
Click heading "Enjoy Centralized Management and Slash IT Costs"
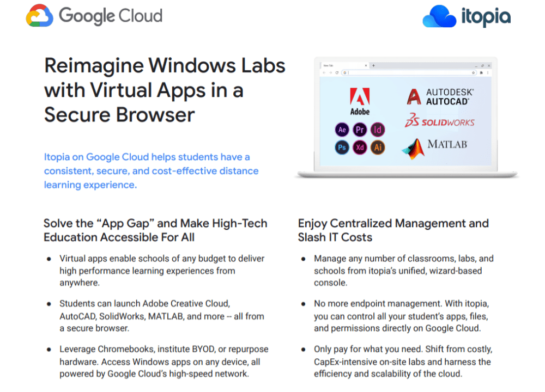(393, 230)
